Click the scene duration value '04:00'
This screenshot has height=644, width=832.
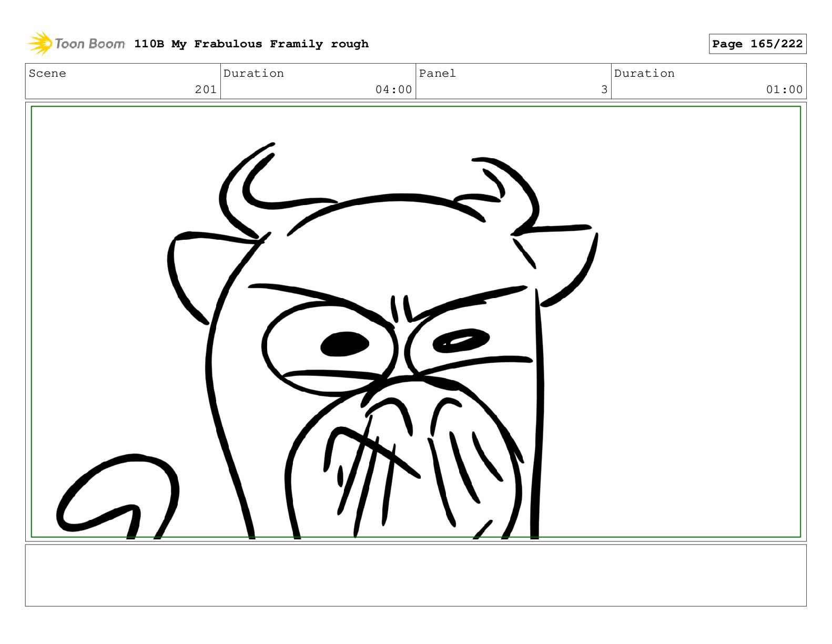click(393, 89)
